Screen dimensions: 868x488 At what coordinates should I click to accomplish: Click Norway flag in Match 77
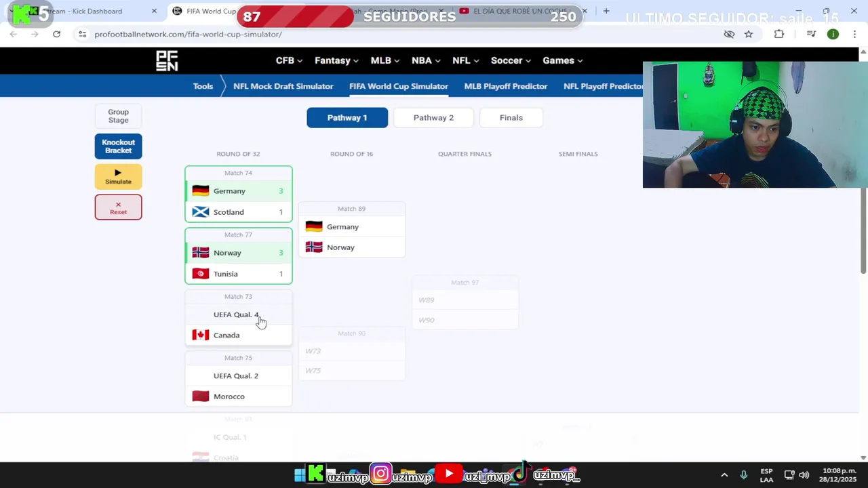tap(201, 253)
